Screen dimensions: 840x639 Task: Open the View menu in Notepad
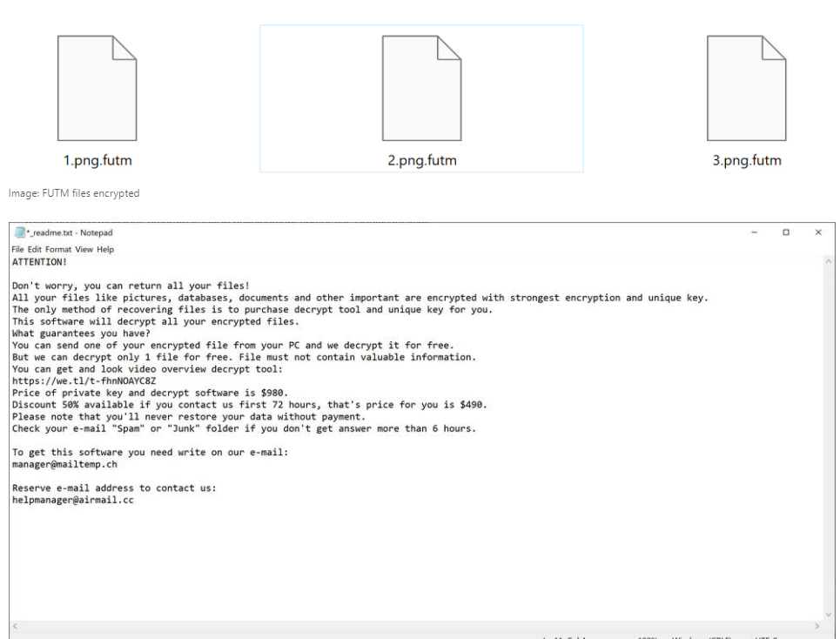point(84,249)
